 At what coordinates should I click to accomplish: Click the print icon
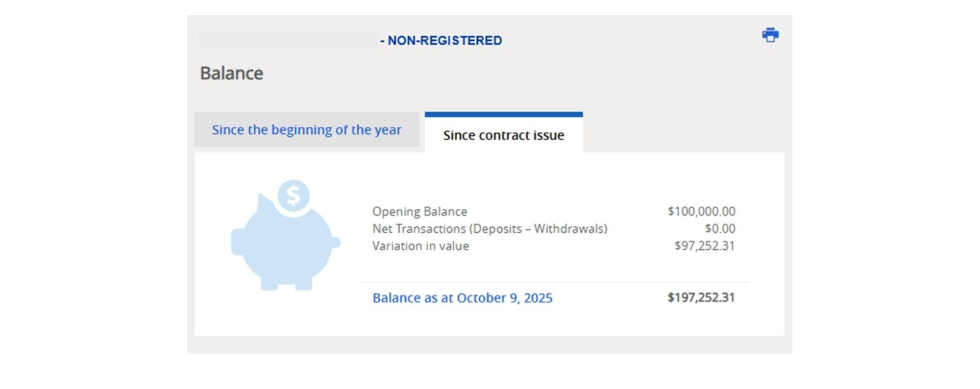coord(770,35)
